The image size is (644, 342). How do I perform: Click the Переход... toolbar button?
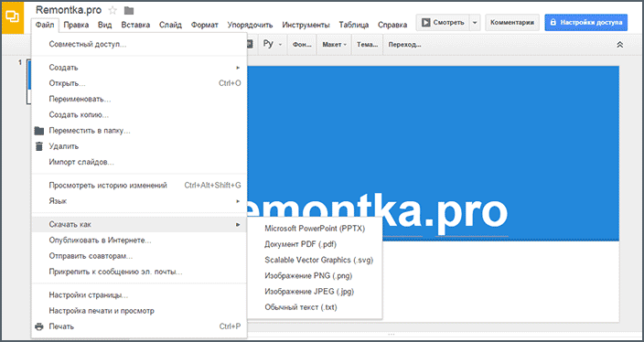[x=404, y=45]
